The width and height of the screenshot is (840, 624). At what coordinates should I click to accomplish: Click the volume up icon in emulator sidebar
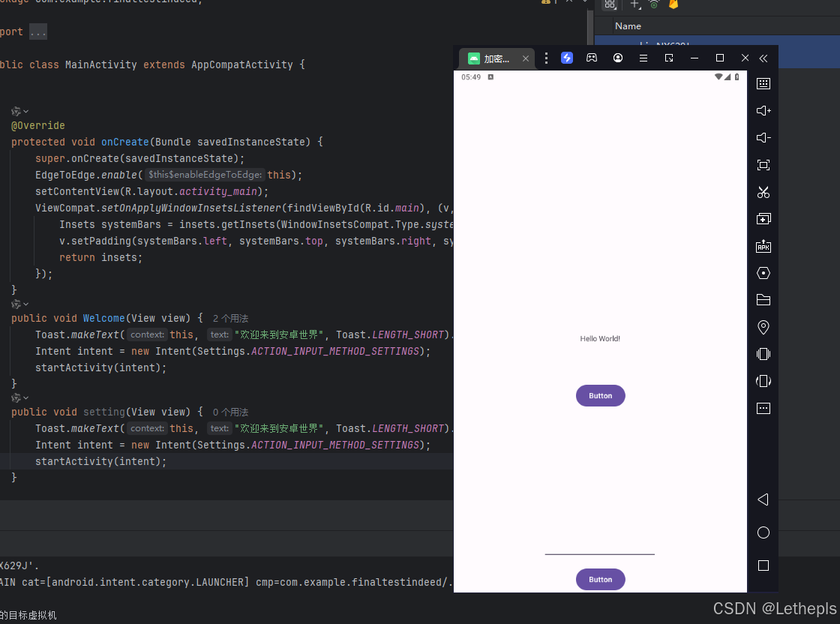click(763, 111)
